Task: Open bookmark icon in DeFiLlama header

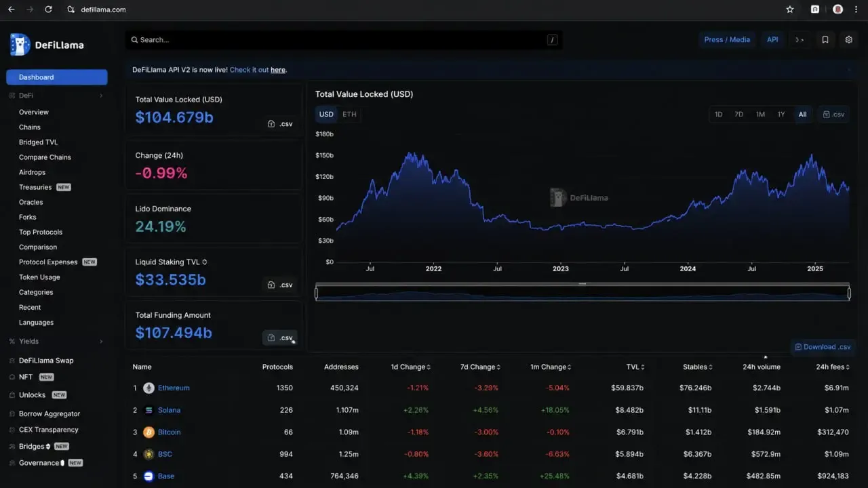Action: [x=825, y=40]
